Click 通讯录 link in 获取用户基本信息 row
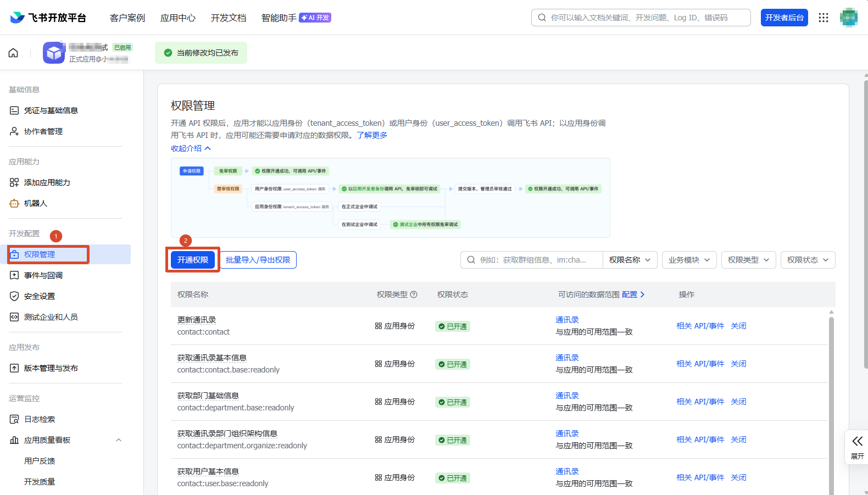868x495 pixels. pos(567,471)
